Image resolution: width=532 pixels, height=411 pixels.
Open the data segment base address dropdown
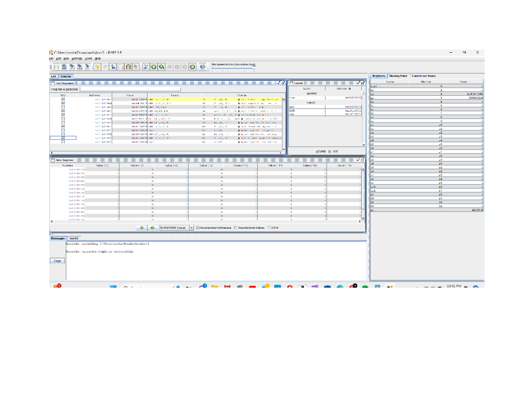coord(192,227)
